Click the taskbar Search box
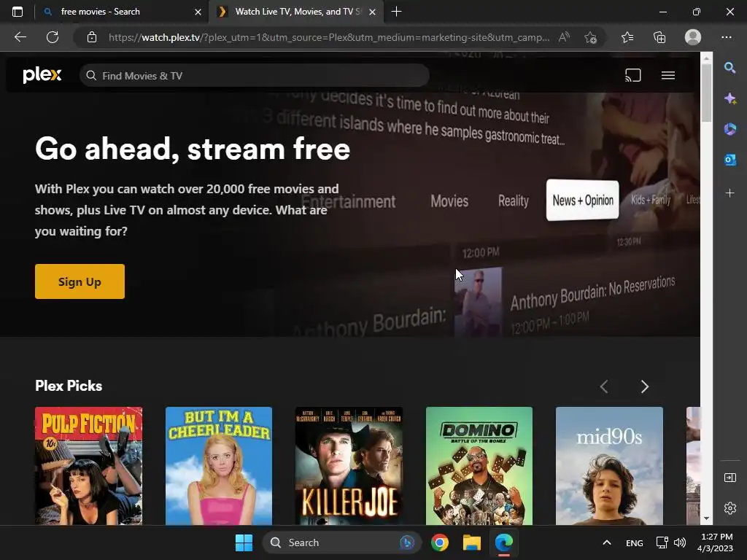This screenshot has width=747, height=560. click(x=341, y=542)
